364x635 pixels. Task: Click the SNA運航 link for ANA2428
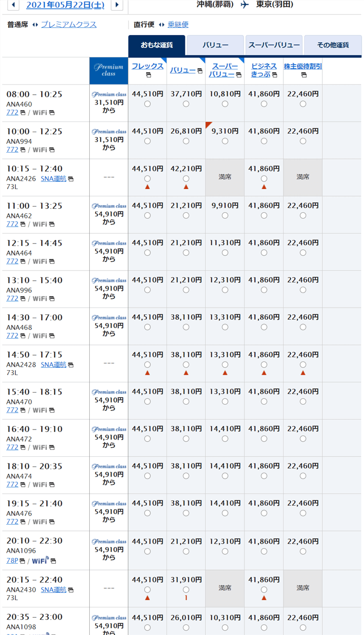(53, 364)
